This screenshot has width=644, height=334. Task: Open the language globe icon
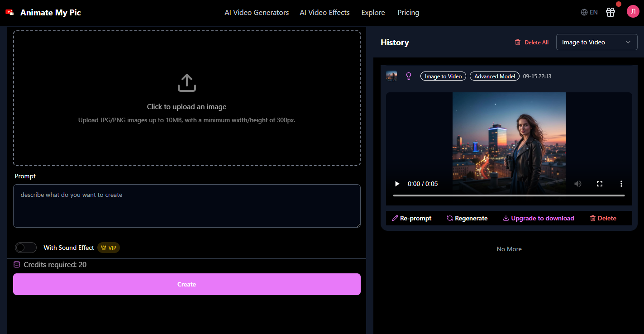[584, 12]
